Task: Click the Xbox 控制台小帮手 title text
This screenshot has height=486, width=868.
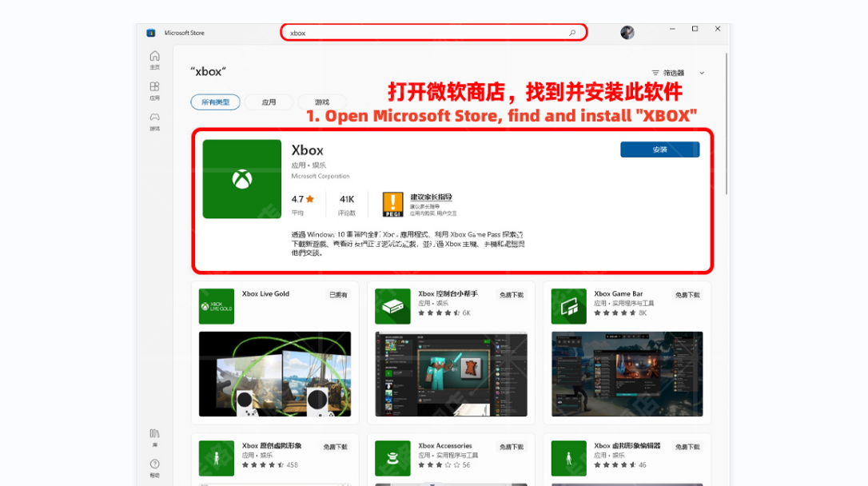Action: [448, 294]
